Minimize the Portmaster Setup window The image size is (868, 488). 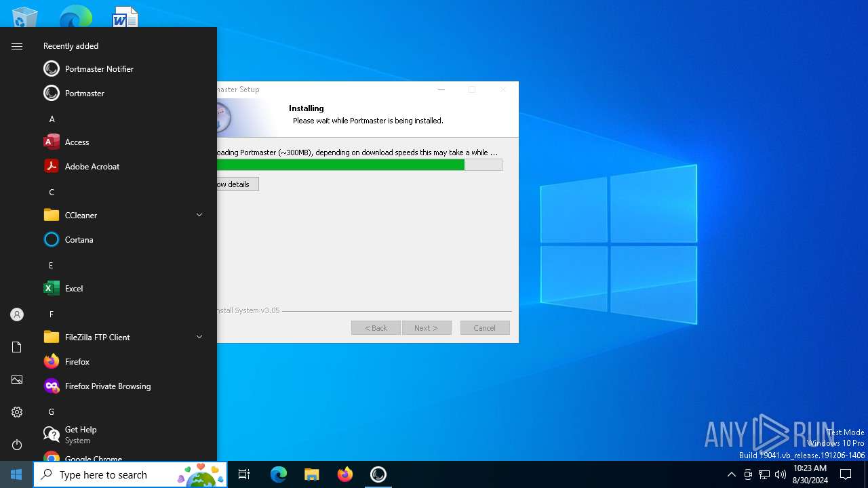click(441, 89)
